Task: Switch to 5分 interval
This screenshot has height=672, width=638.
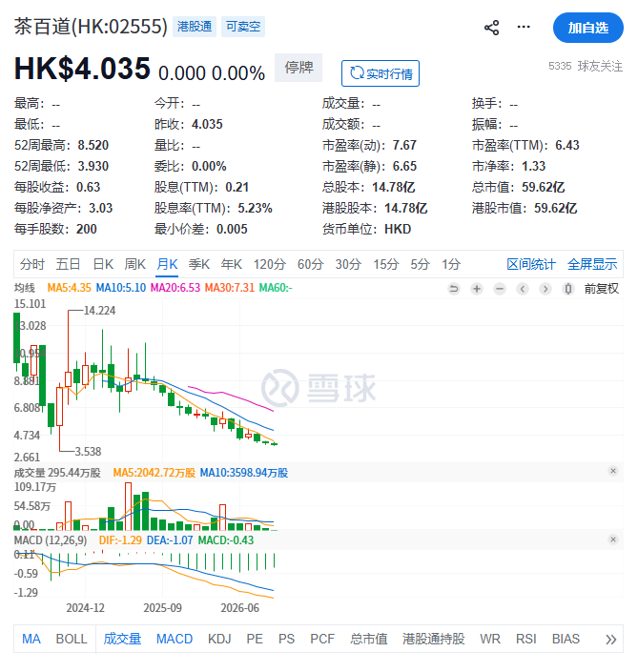Action: 420,264
